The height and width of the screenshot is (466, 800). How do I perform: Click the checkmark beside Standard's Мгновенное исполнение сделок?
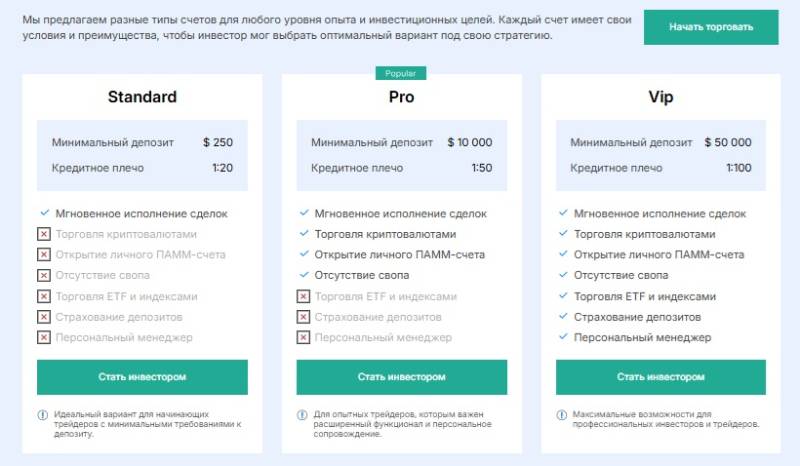pos(44,213)
